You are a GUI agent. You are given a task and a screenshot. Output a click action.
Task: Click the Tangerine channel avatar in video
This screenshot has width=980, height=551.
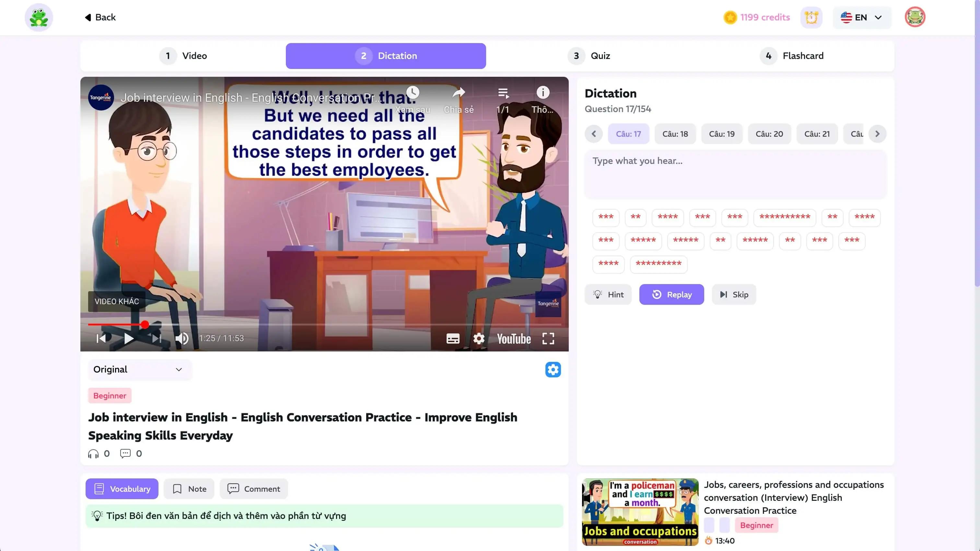(101, 98)
